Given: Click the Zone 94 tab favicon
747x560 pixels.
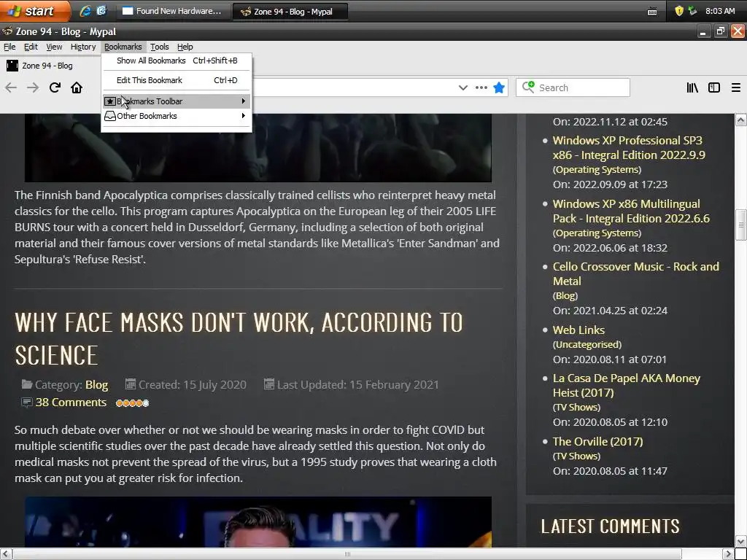Looking at the screenshot, I should [12, 66].
